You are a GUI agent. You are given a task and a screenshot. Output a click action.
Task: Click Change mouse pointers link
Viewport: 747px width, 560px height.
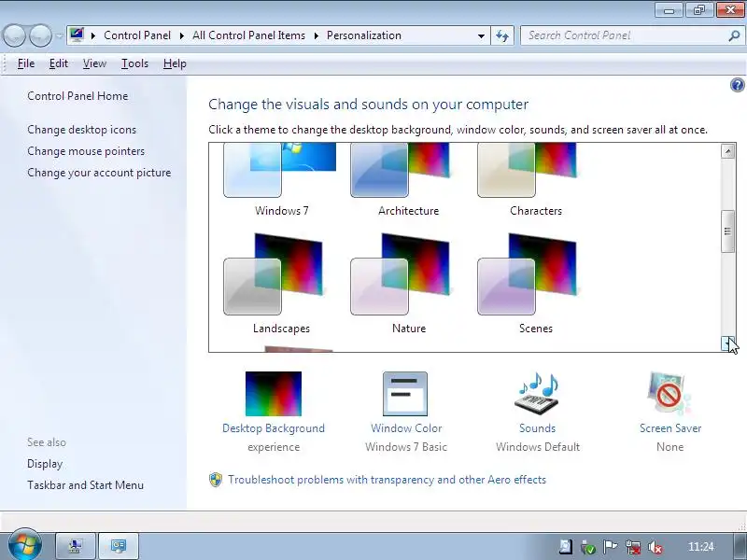coord(86,151)
